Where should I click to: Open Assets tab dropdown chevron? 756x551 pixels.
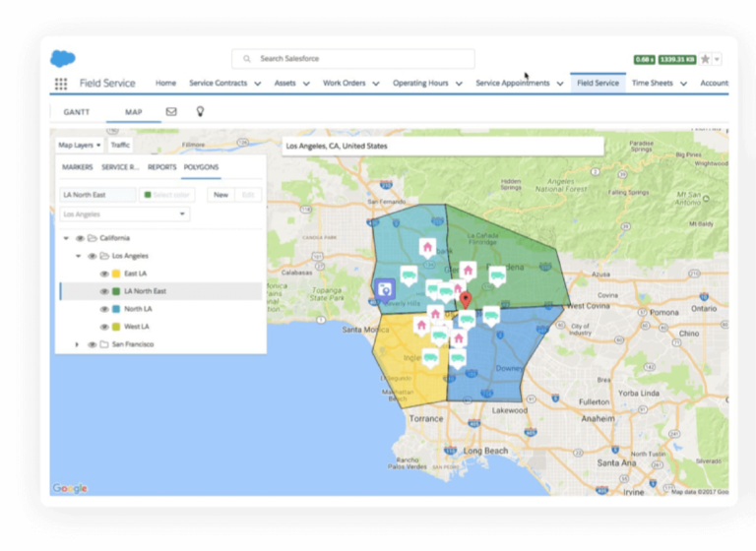306,84
